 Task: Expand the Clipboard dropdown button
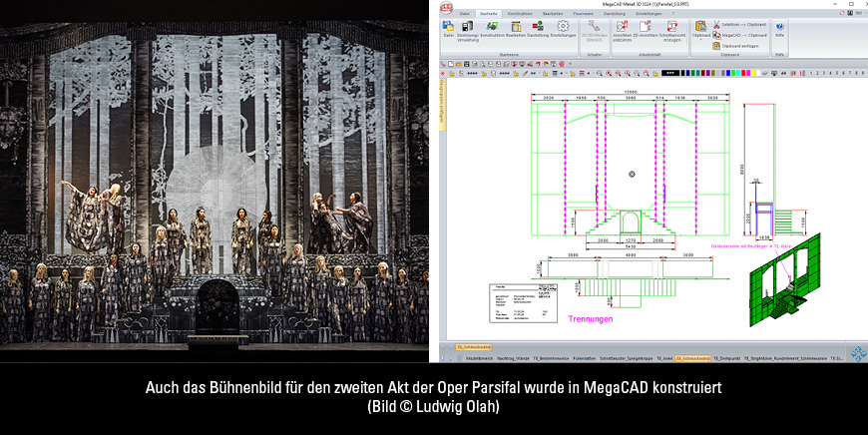[x=700, y=36]
